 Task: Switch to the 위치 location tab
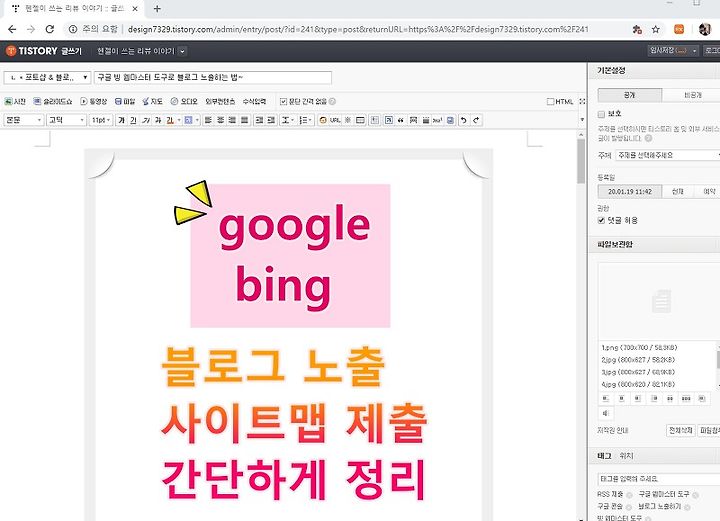click(626, 456)
